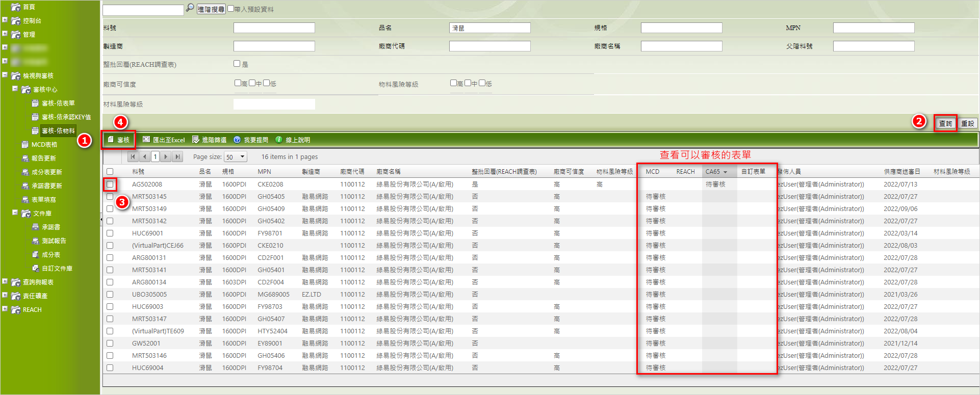Expand 責任礦產 tree node
The width and height of the screenshot is (980, 395).
(x=5, y=295)
